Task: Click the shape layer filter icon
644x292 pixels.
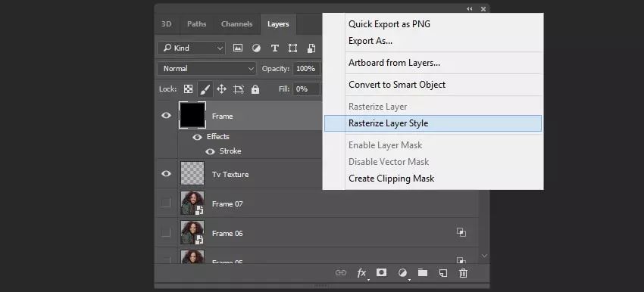Action: 293,48
